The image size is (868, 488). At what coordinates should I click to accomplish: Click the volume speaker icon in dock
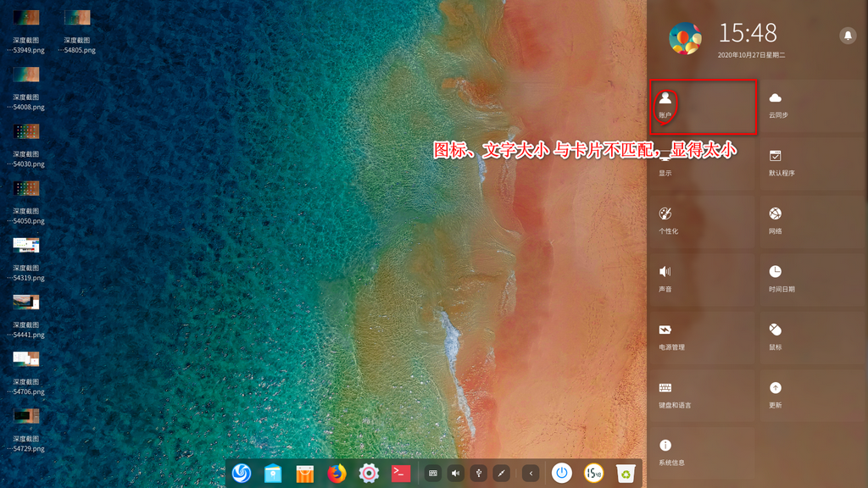tap(456, 474)
